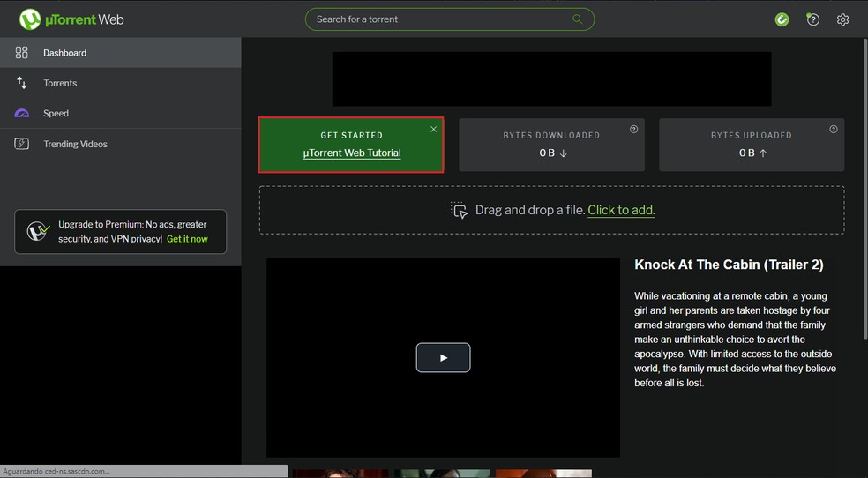This screenshot has height=478, width=868.
Task: Click the Premium upgrade µTorrent icon
Action: (x=38, y=231)
